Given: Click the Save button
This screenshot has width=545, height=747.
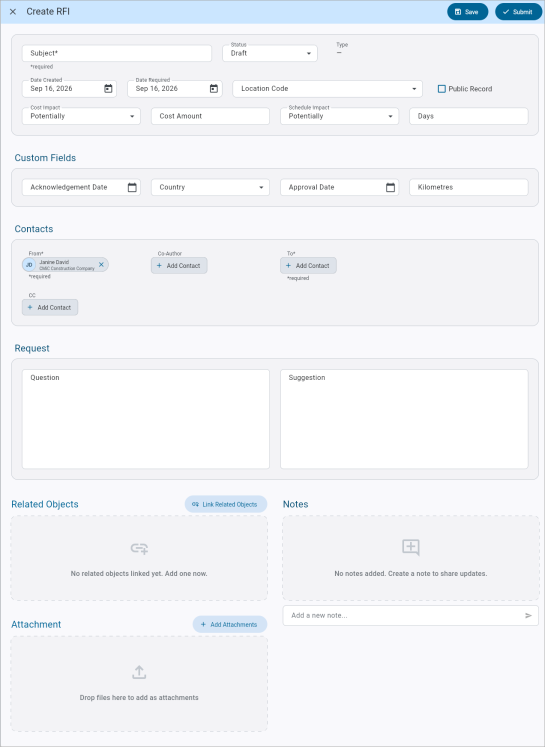Looking at the screenshot, I should [467, 12].
